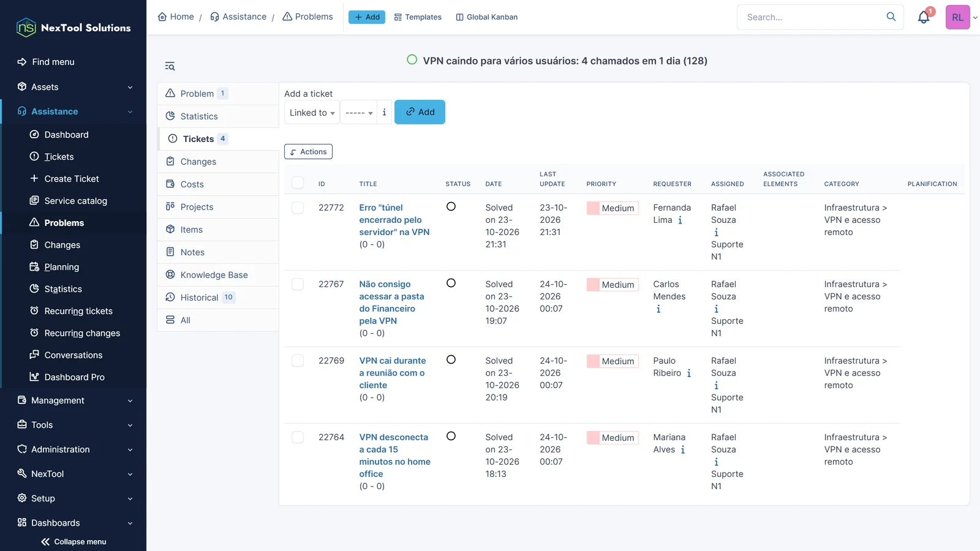Image resolution: width=980 pixels, height=551 pixels.
Task: Switch to the Historical tab
Action: pos(219,298)
